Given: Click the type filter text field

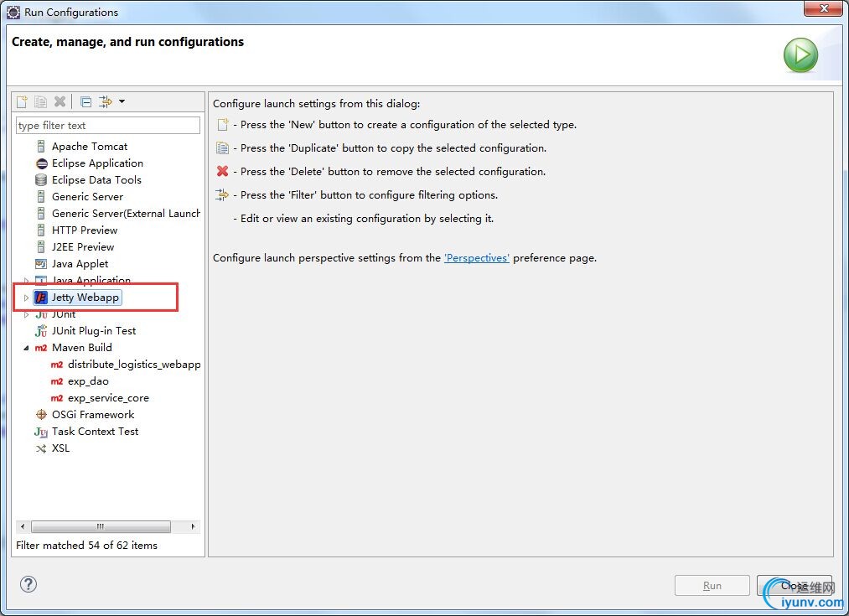Looking at the screenshot, I should 108,126.
